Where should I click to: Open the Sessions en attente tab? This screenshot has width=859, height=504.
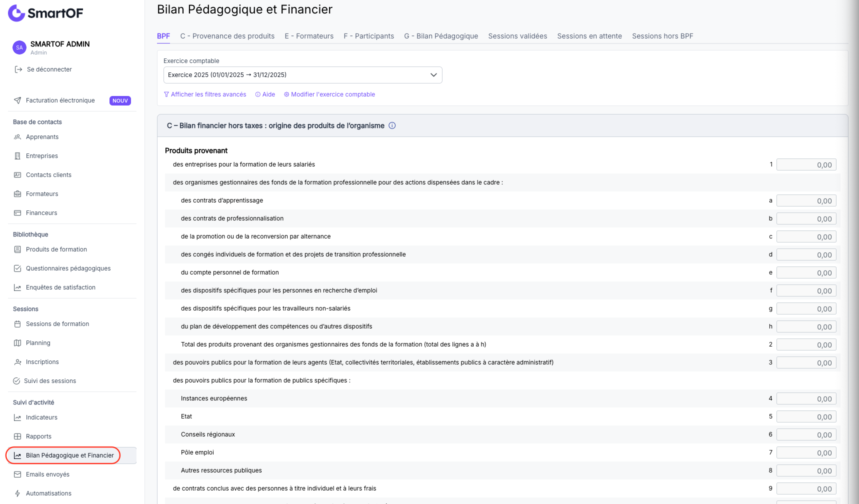point(589,36)
